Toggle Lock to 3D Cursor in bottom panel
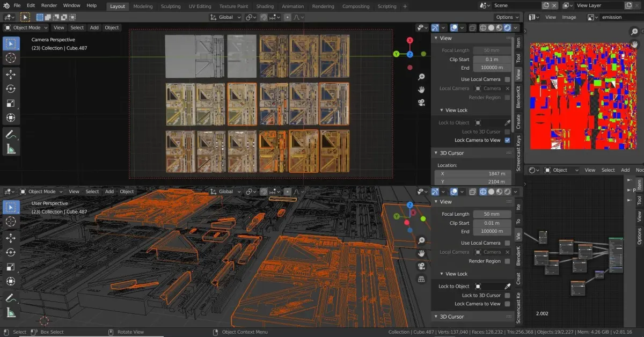Viewport: 644px width, 337px height. click(507, 295)
